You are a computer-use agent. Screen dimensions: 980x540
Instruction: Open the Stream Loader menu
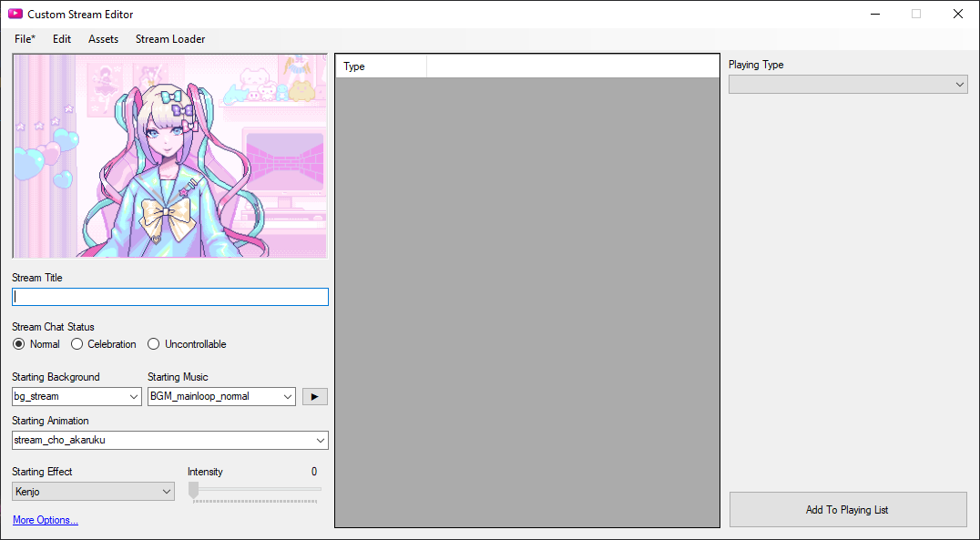[x=169, y=39]
